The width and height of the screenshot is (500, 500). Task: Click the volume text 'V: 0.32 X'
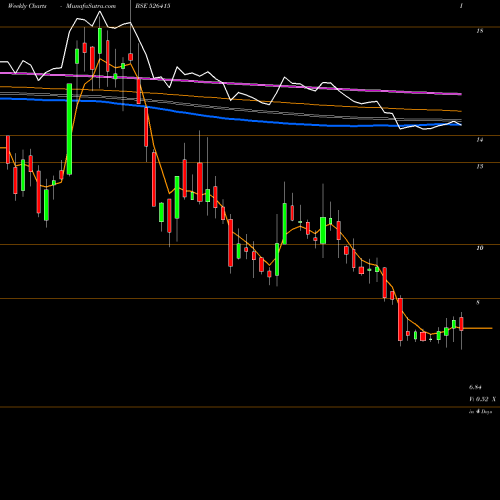[482, 399]
